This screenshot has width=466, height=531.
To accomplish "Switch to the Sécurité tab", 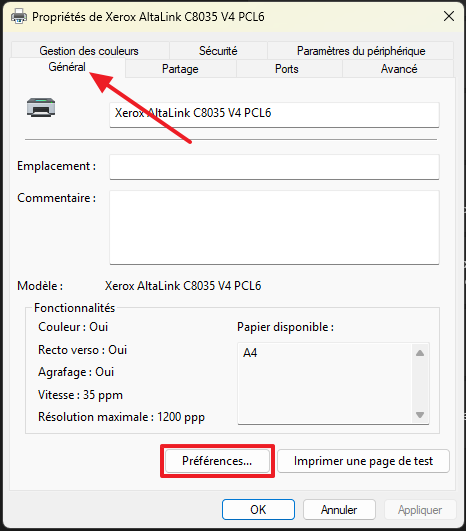I will coord(218,51).
